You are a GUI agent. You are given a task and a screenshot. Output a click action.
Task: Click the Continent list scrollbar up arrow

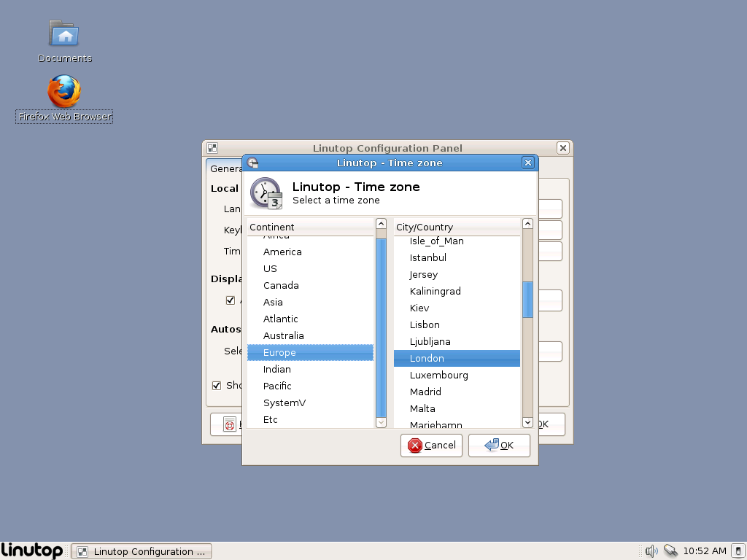click(x=381, y=224)
